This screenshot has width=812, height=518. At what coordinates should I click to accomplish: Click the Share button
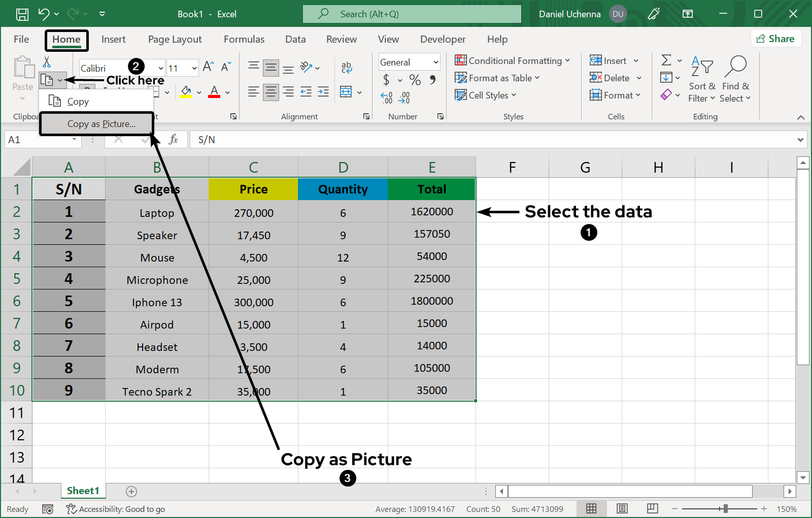[x=776, y=38]
